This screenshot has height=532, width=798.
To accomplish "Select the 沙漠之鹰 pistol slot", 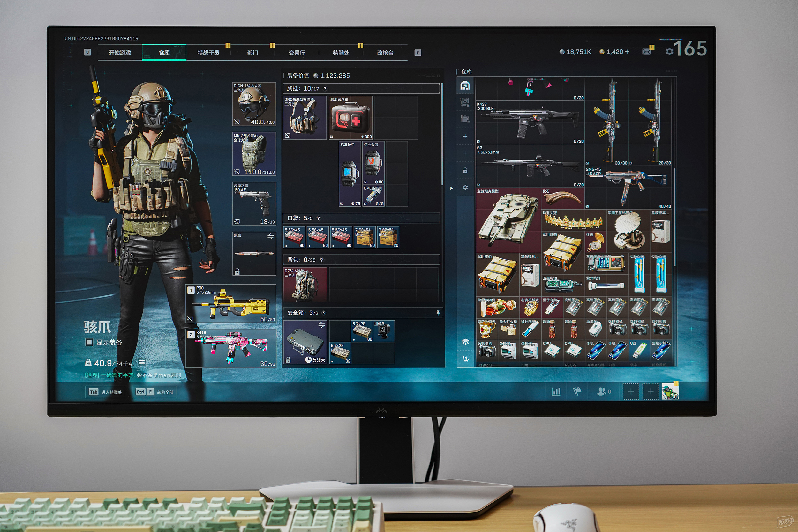I will 254,203.
